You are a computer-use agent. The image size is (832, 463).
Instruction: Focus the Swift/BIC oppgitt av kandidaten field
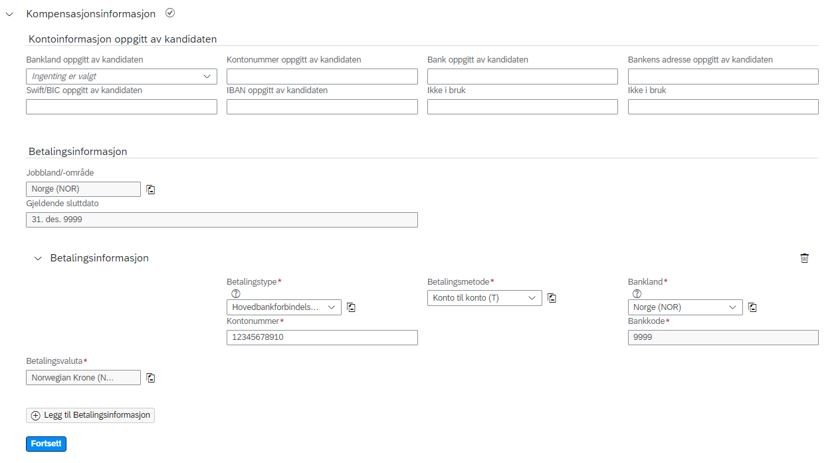click(122, 107)
